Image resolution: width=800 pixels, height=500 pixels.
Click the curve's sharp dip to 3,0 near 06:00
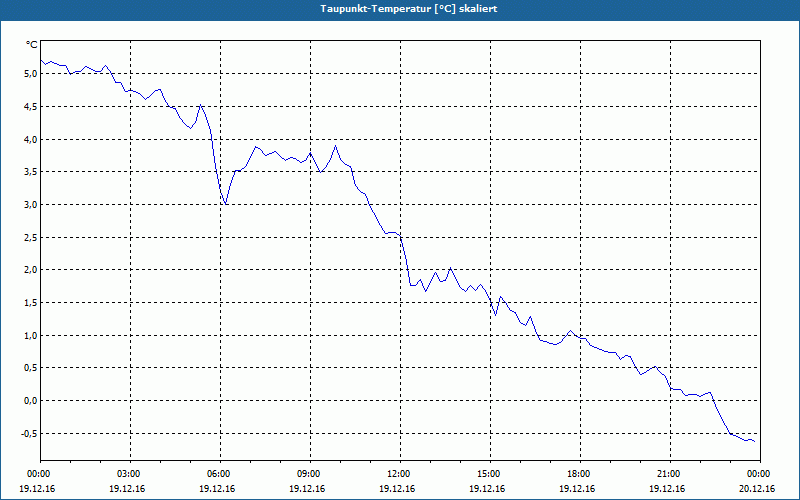click(226, 204)
